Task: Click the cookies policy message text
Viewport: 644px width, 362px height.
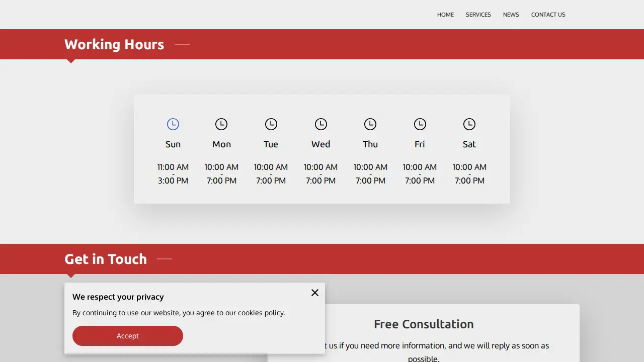Action: 179,313
